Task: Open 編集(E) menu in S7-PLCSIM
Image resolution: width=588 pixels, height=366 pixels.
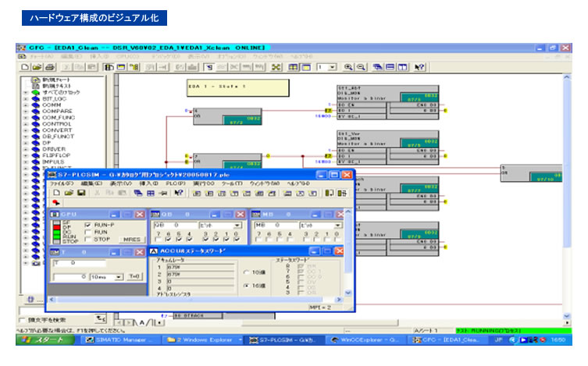Action: [x=91, y=183]
